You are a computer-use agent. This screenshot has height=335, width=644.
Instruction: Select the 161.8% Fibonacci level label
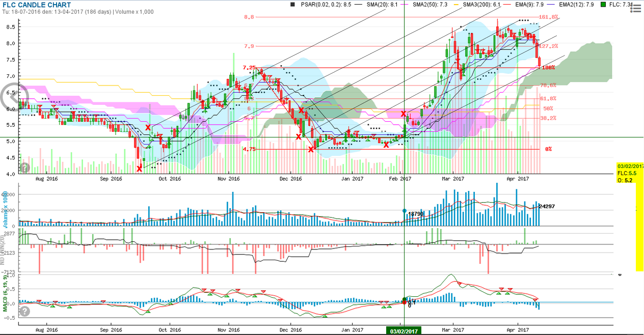549,17
